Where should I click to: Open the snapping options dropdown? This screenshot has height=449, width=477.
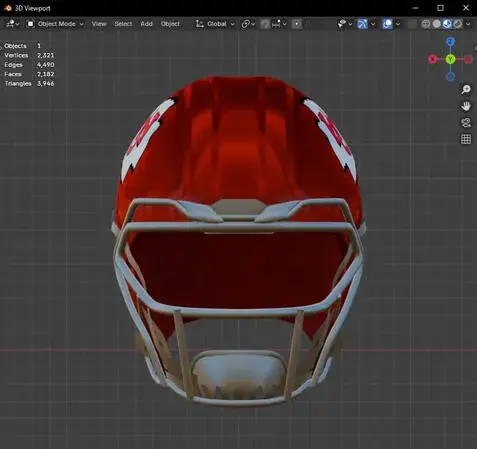point(279,24)
